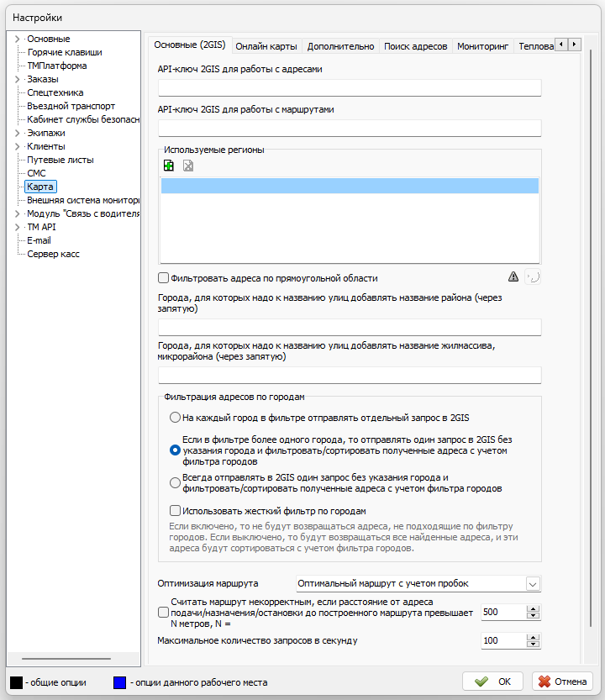Open the 'Оптимизация маршрута' dropdown
Image resolution: width=605 pixels, height=700 pixels.
coord(532,583)
